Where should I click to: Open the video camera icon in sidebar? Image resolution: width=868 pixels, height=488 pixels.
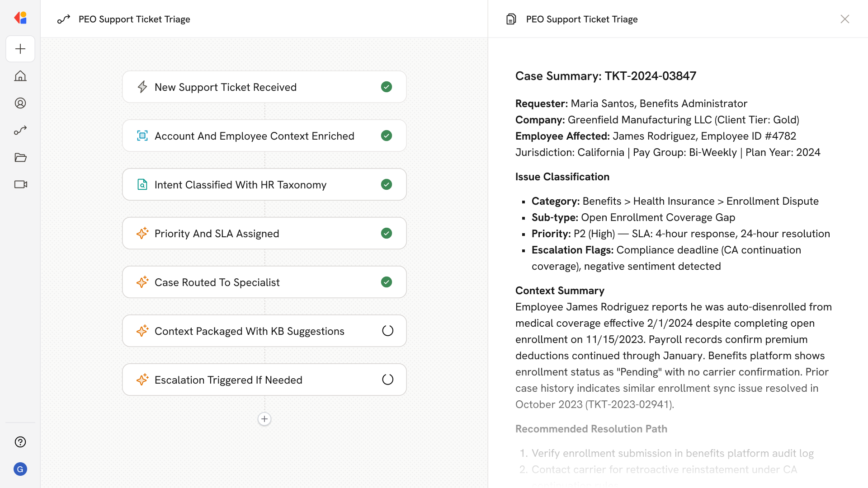tap(20, 184)
